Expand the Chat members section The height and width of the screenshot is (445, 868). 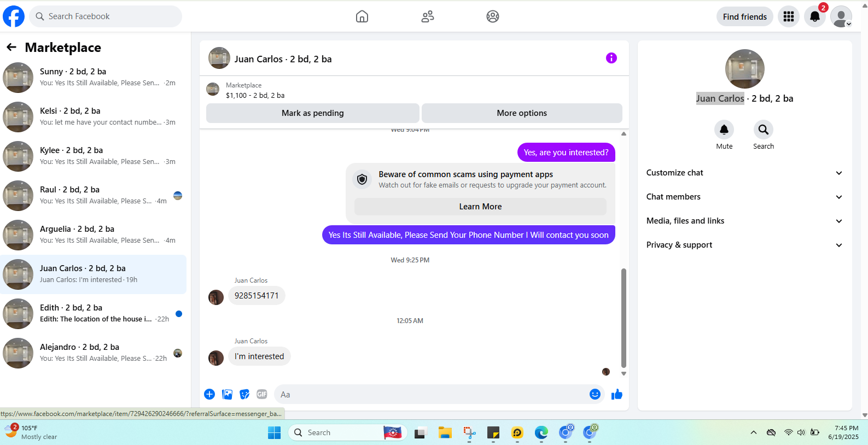(x=744, y=197)
